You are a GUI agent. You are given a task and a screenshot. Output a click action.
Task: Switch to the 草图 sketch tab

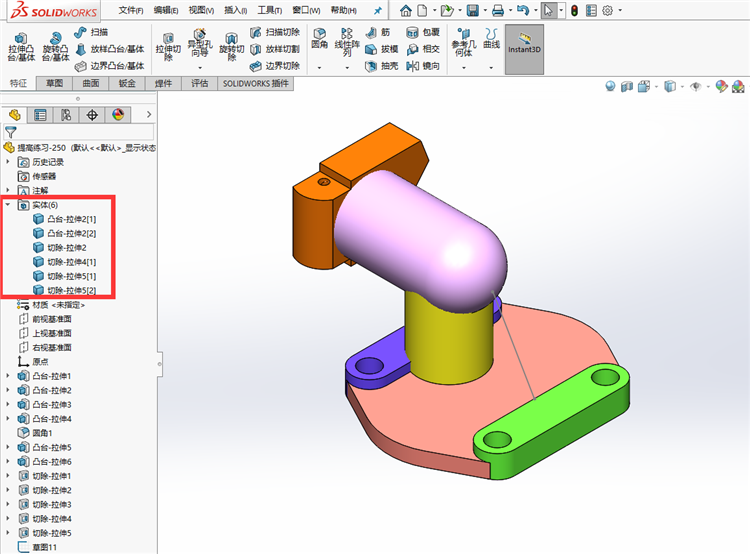pos(54,83)
